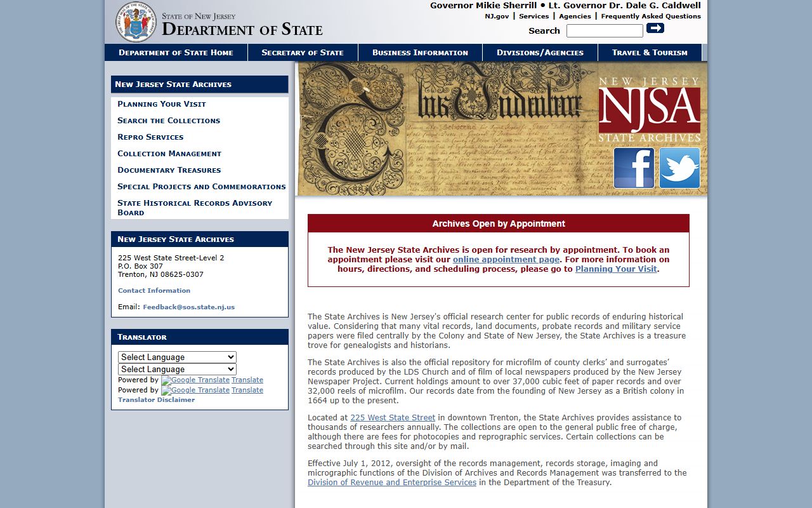Click the second Google Translate image

coord(195,391)
